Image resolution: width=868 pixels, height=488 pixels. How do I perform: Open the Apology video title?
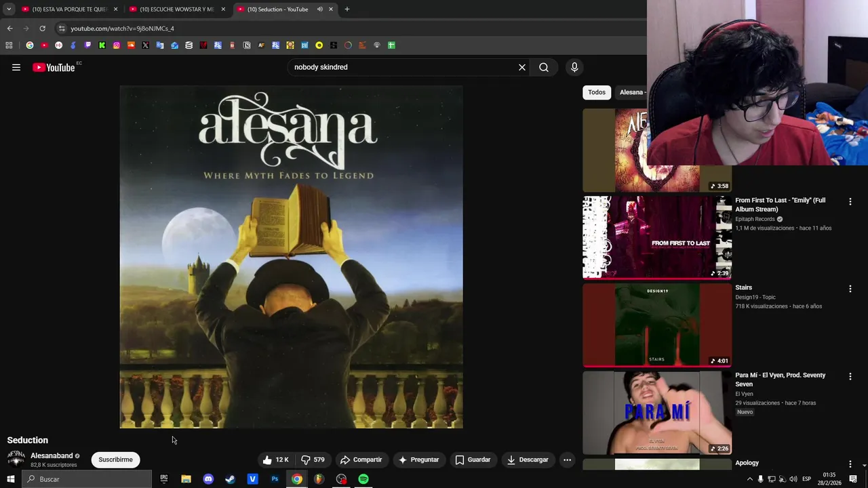pyautogui.click(x=747, y=463)
